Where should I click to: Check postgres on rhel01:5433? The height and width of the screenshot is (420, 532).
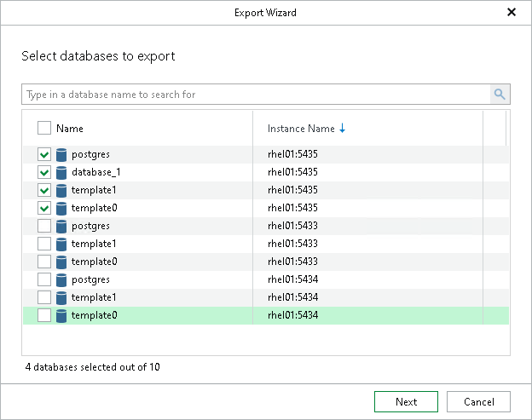click(44, 226)
